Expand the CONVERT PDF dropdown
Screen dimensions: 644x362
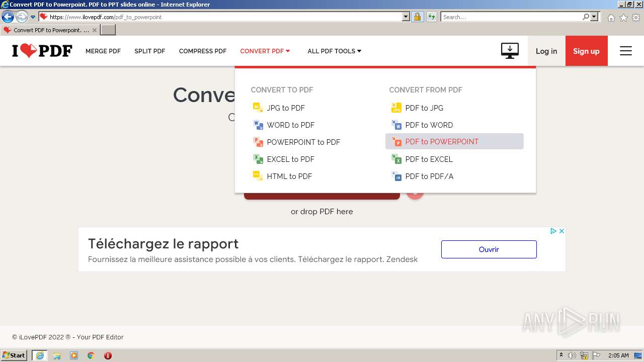pyautogui.click(x=265, y=51)
